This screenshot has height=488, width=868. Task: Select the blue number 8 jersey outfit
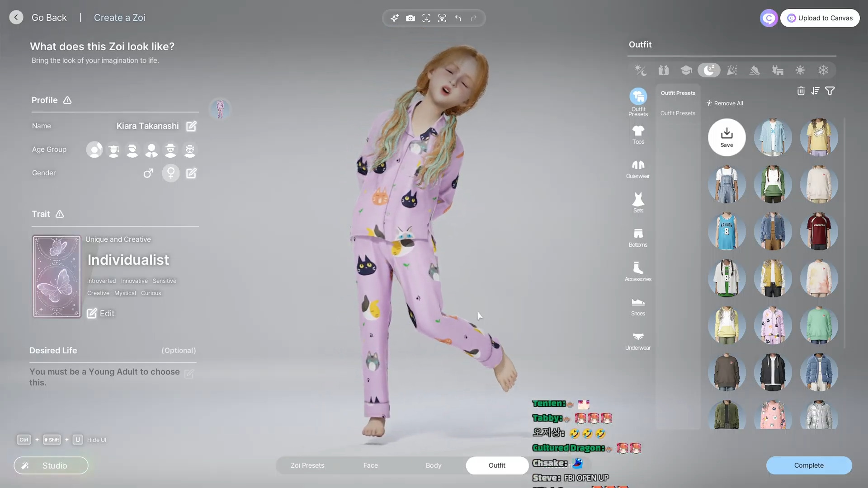tap(726, 231)
